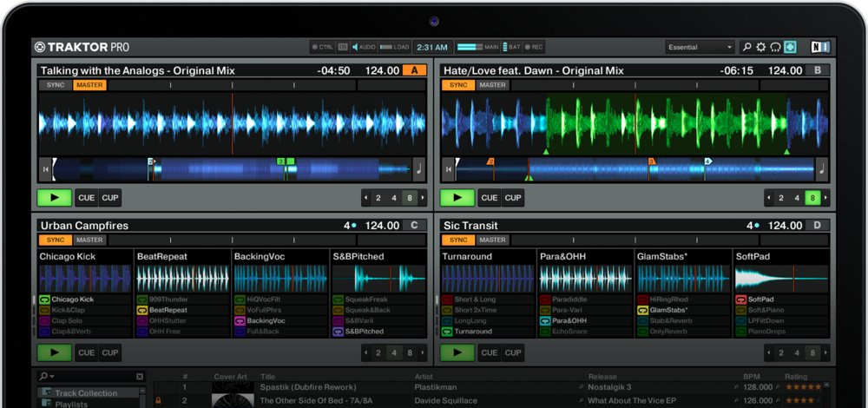Click CUE on Deck C
Image resolution: width=868 pixels, height=408 pixels.
point(86,352)
